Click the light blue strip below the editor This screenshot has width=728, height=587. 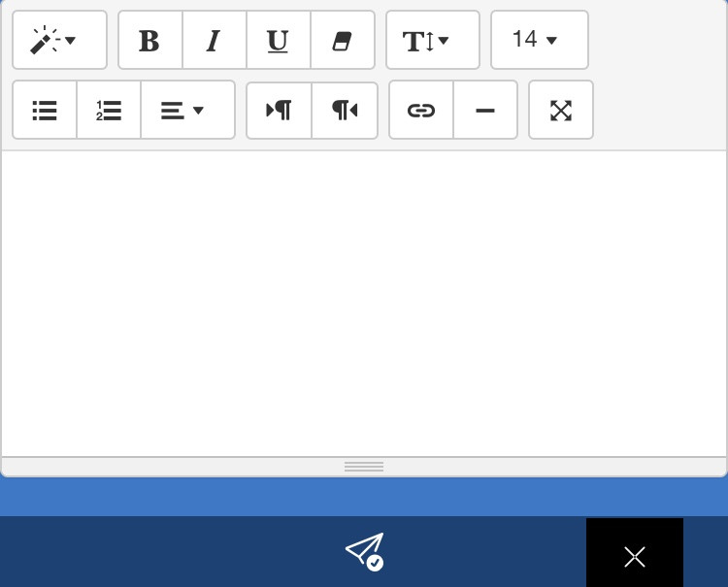pyautogui.click(x=364, y=497)
